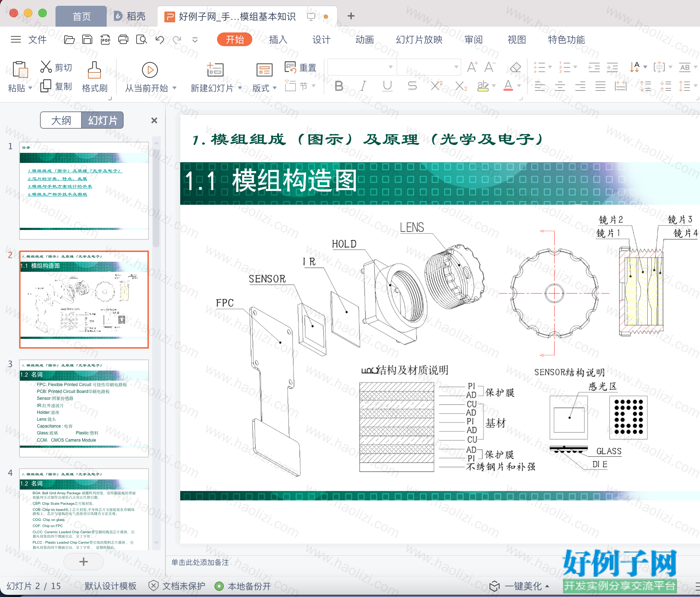
Task: Open the 稻壳 tab
Action: (x=130, y=16)
